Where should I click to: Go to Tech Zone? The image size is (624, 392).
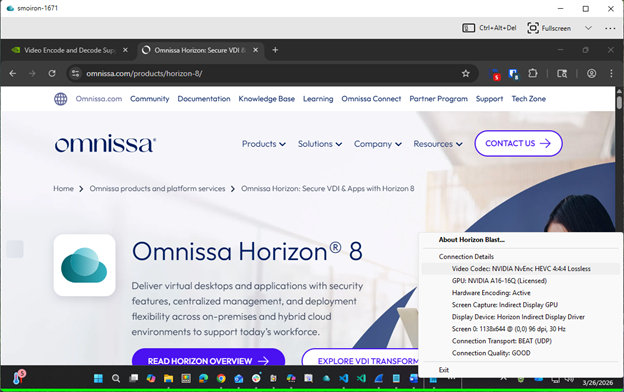pyautogui.click(x=528, y=99)
